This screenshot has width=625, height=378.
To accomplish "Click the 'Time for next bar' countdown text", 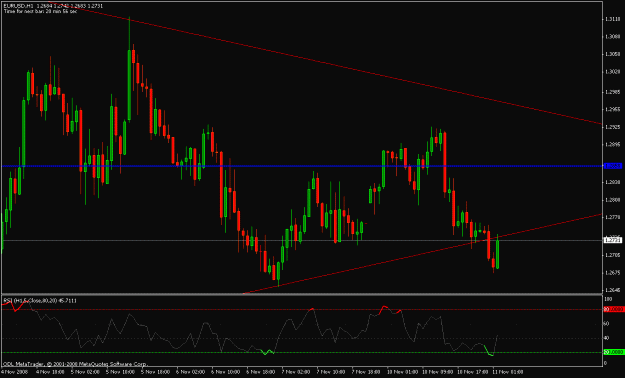I will click(40, 11).
